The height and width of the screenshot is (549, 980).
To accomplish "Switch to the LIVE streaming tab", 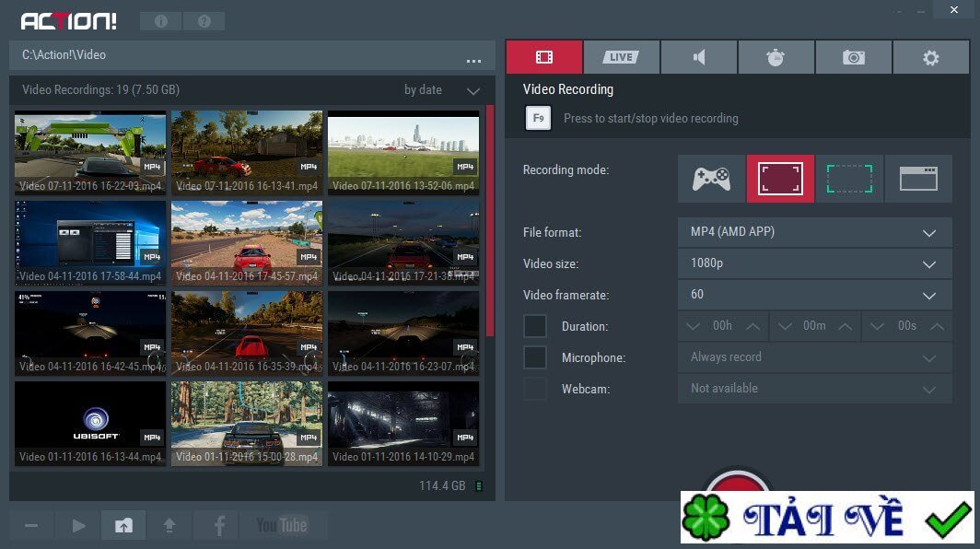I will point(621,56).
